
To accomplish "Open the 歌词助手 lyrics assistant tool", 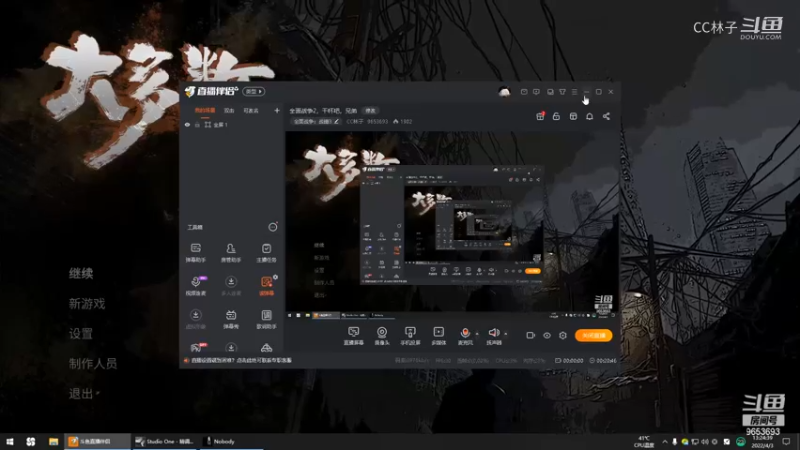I will click(x=266, y=319).
